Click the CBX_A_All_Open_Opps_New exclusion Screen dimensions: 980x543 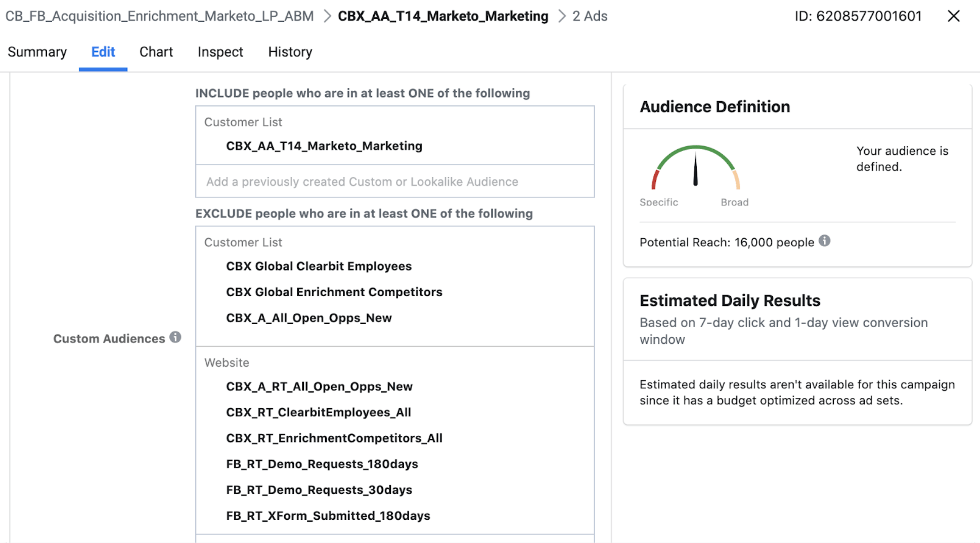(x=308, y=318)
